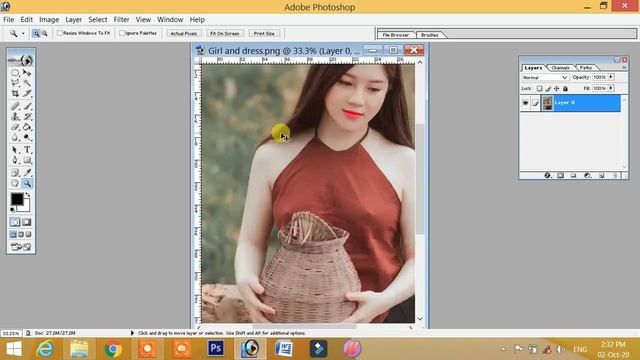Screen dimensions: 640x360
Task: Select the Magic Wand tool
Action: pyautogui.click(x=27, y=83)
